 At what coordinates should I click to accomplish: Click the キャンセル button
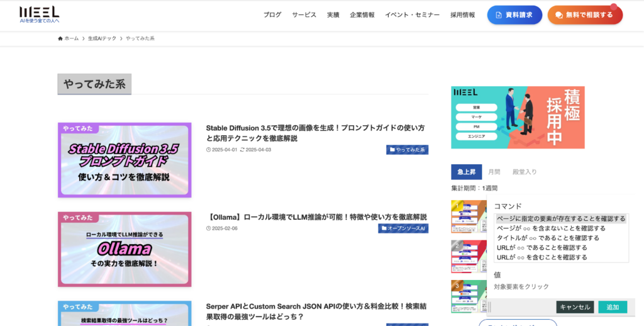[x=575, y=307]
